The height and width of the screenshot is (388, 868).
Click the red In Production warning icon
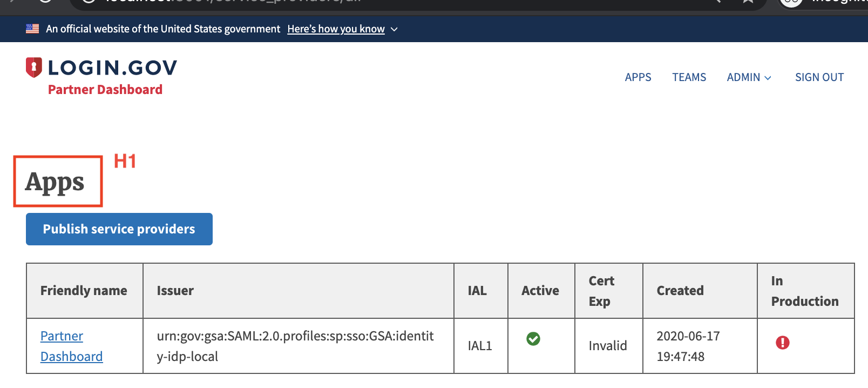(783, 343)
